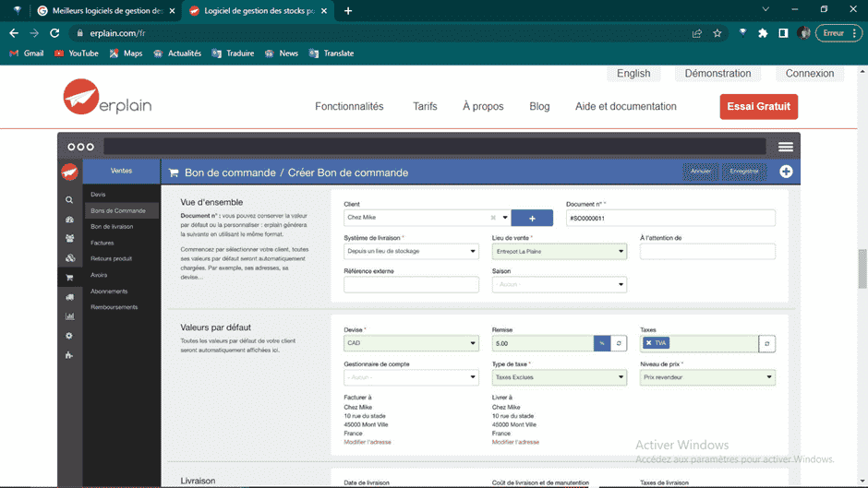Click the round plus icon in header

[786, 172]
